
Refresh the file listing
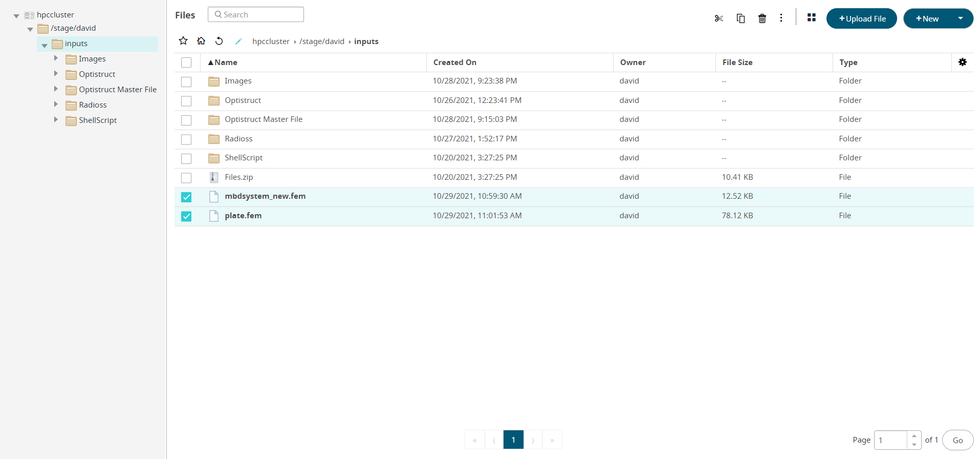click(x=219, y=41)
